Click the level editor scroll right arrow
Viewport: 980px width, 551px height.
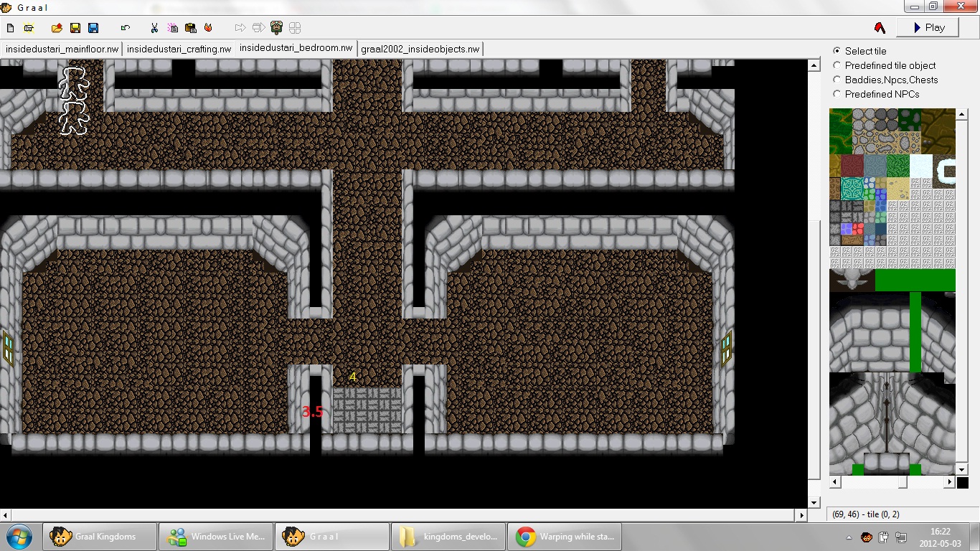(x=802, y=515)
